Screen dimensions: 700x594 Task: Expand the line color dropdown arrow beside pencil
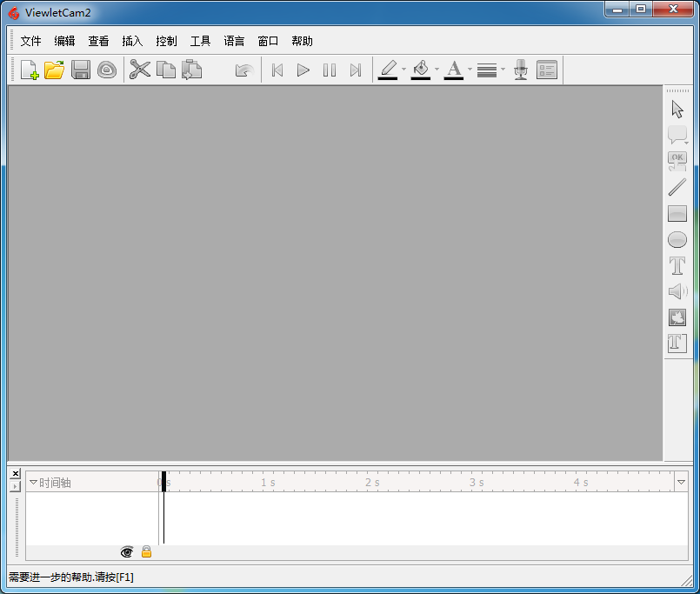click(x=403, y=70)
